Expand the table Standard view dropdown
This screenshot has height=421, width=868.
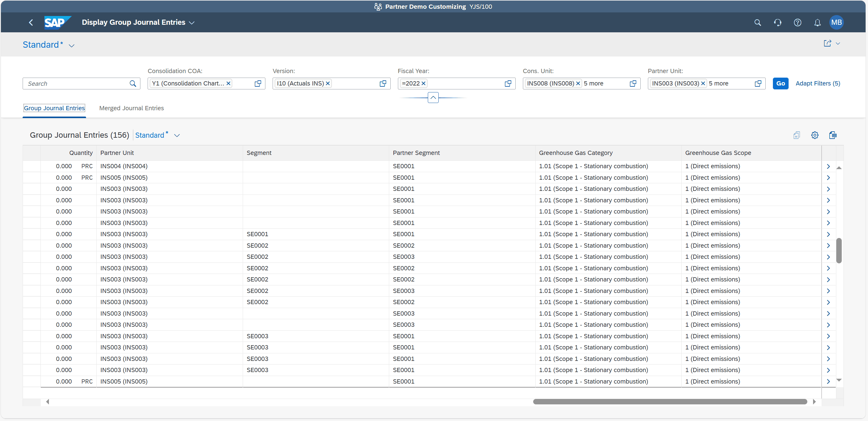pyautogui.click(x=177, y=136)
